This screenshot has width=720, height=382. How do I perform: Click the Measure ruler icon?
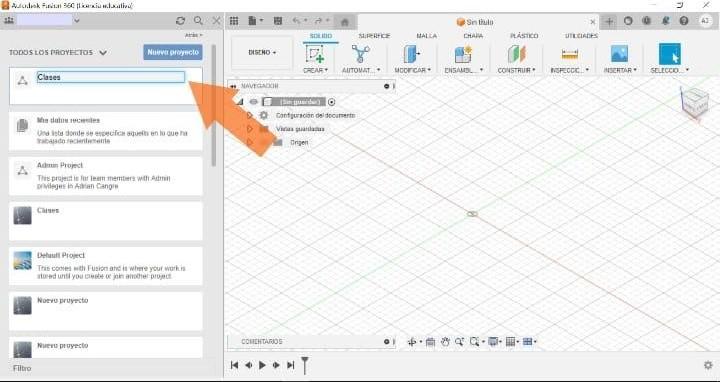(x=569, y=54)
